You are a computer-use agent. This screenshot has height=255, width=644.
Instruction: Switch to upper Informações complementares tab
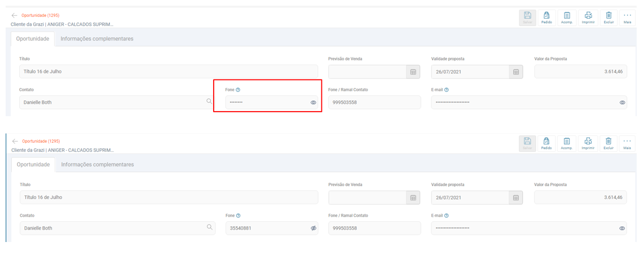97,39
